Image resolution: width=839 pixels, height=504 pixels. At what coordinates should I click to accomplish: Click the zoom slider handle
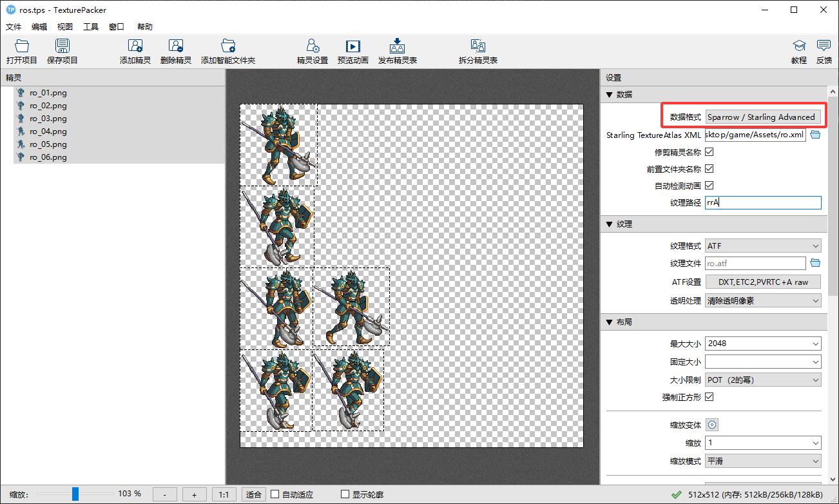coord(75,494)
